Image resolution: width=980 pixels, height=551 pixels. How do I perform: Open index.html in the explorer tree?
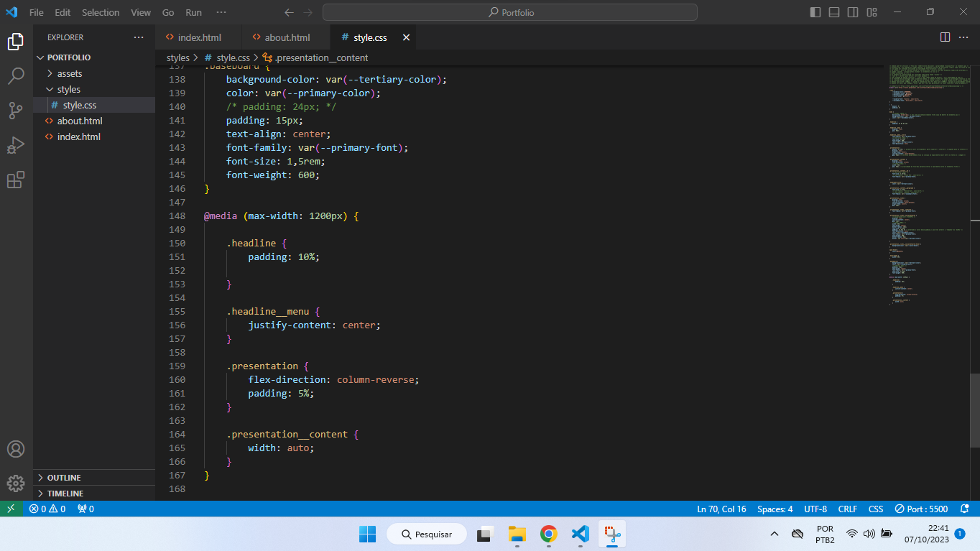(x=94, y=136)
